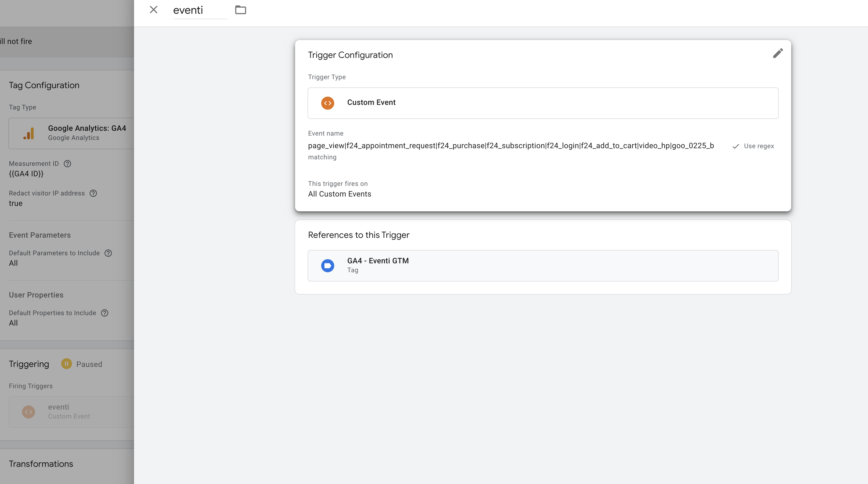The image size is (868, 484).
Task: Open help icon next to Redact visitor IP address
Action: coord(93,193)
